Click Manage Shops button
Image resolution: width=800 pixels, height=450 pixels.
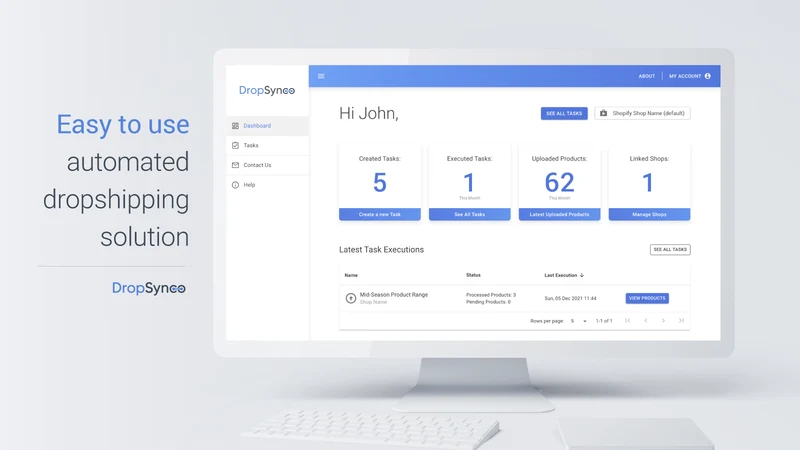pos(649,214)
